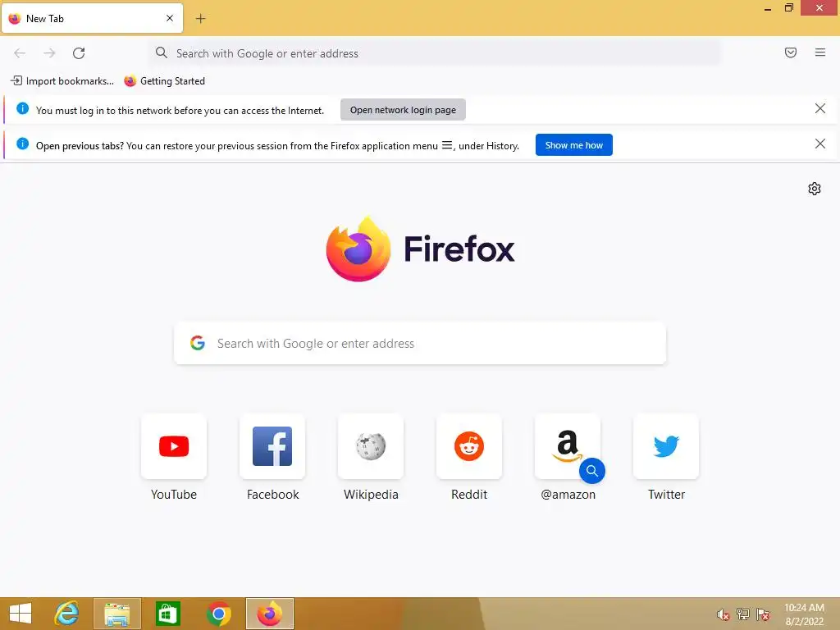Click the Google logo in search box

[x=198, y=343]
